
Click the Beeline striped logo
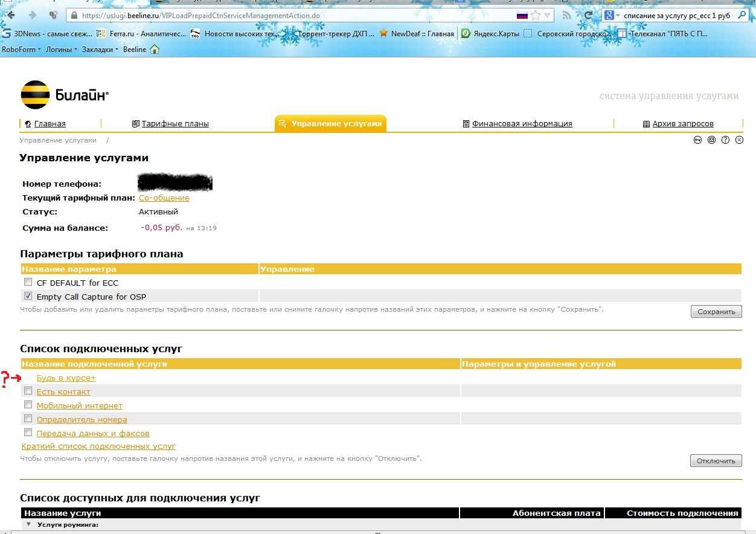pos(35,95)
